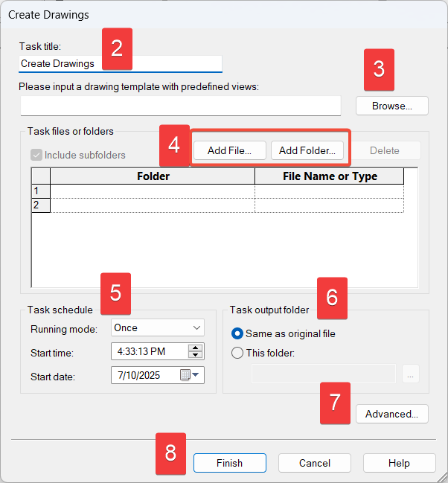Click the File Name cell in row 2
The image size is (448, 483).
coord(330,205)
